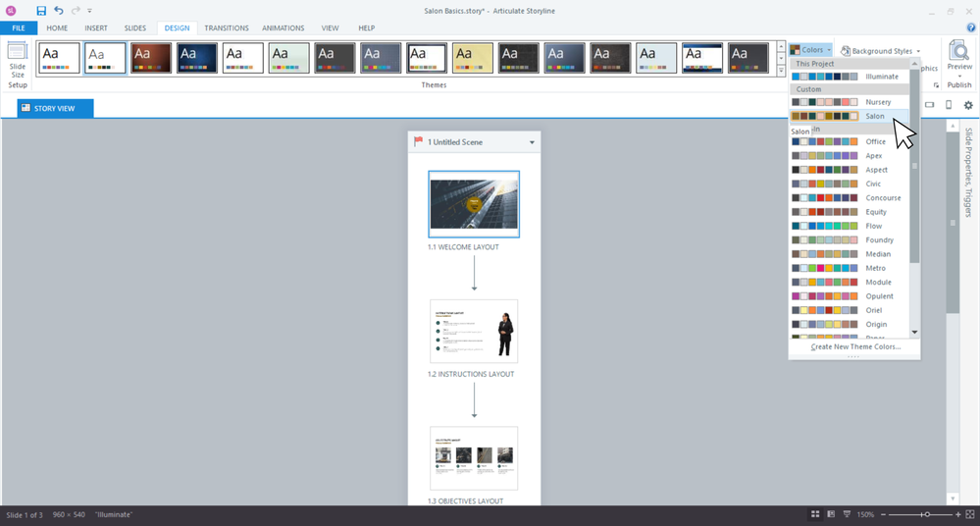Expand the Slide Properties, Triggers side panel
980x526 pixels.
[968, 172]
